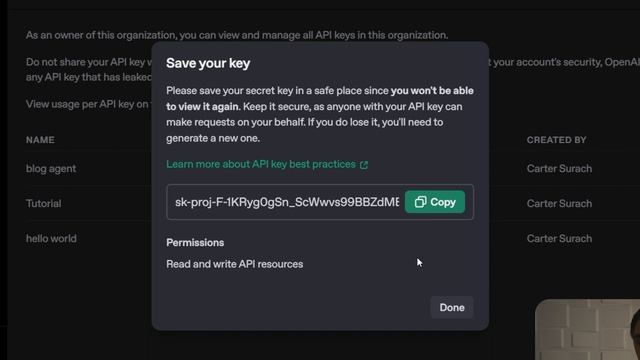Click Done to close the dialog
Screen dimensions: 640x360
tap(452, 307)
